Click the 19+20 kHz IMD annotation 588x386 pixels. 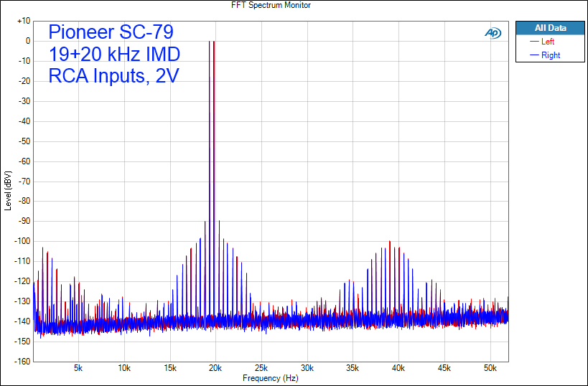tap(114, 54)
